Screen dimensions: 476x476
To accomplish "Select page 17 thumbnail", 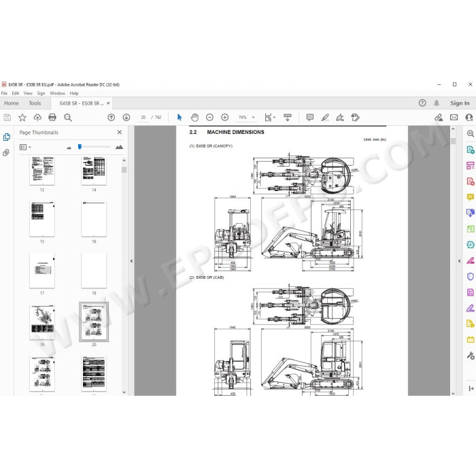I will tap(42, 271).
